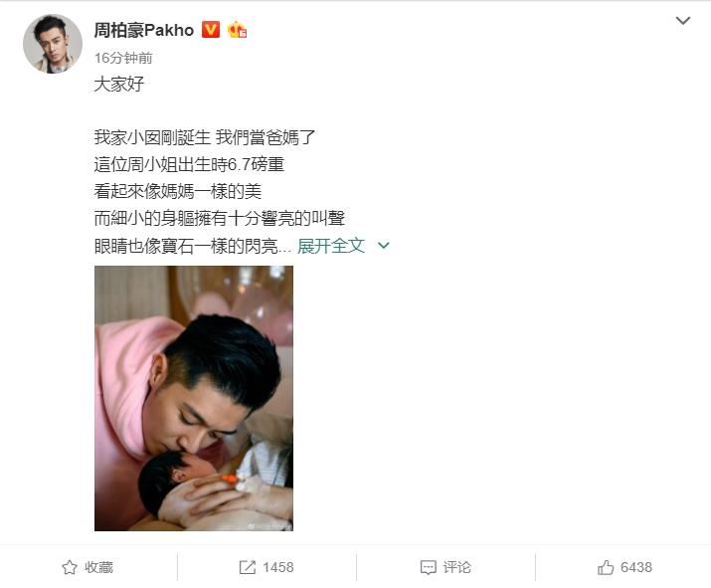711x588 pixels.
Task: Open the 周柏豪Pakho username link
Action: click(144, 30)
